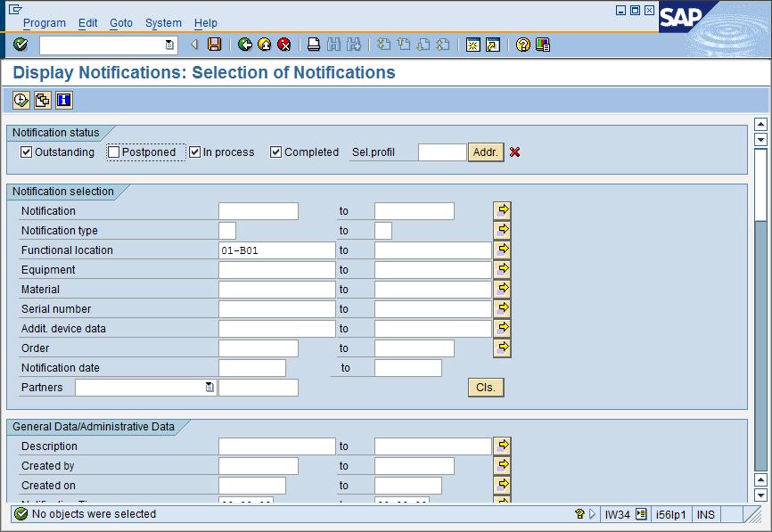
Task: Click the status bar system info list icon
Action: tap(641, 514)
